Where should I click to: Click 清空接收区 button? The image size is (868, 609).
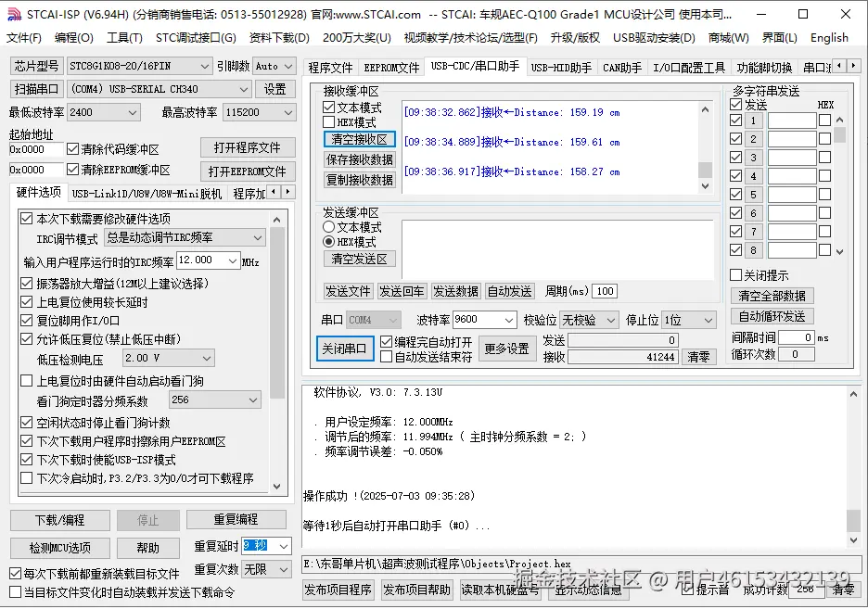pos(359,139)
